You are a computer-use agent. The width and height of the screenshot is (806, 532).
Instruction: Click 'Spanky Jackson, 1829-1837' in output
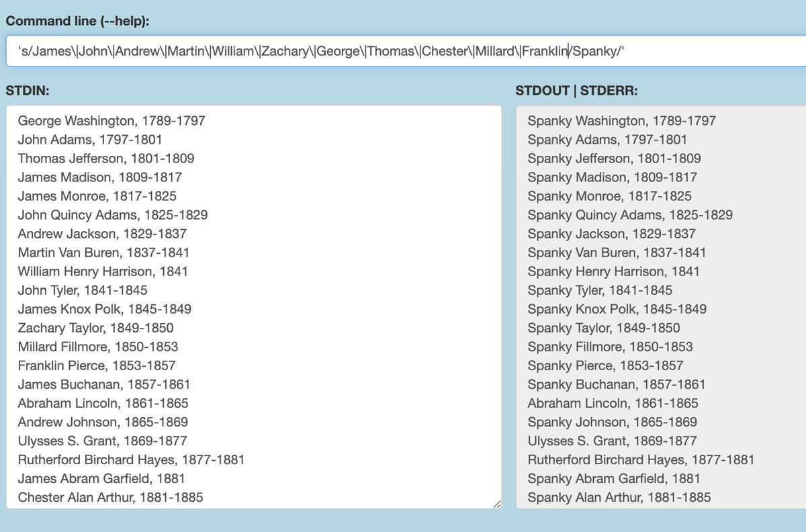click(612, 234)
